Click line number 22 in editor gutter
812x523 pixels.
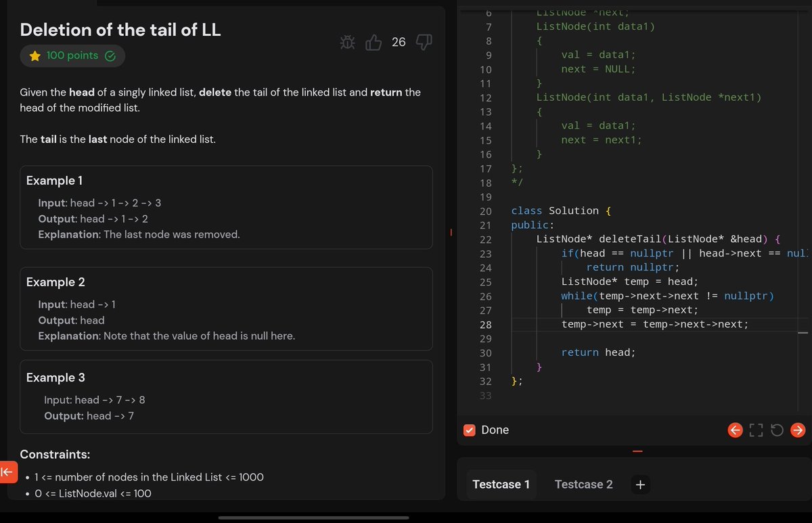click(x=484, y=240)
